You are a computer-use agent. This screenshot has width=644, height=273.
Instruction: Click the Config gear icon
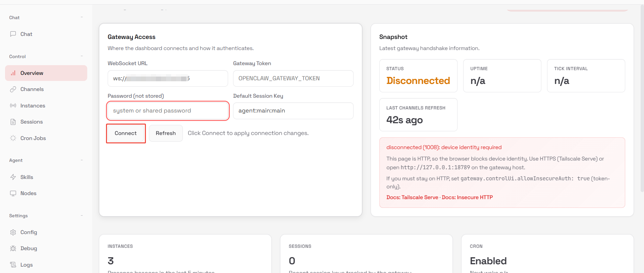(x=13, y=232)
